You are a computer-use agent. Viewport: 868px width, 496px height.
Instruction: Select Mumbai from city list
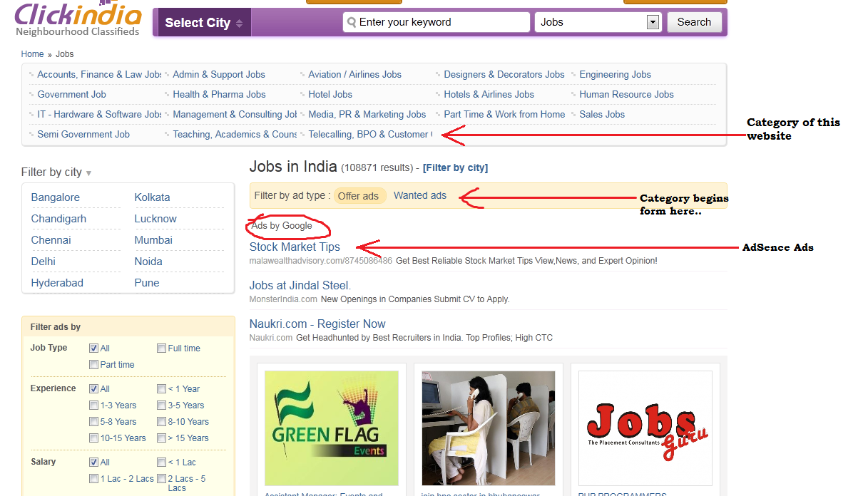click(x=153, y=239)
